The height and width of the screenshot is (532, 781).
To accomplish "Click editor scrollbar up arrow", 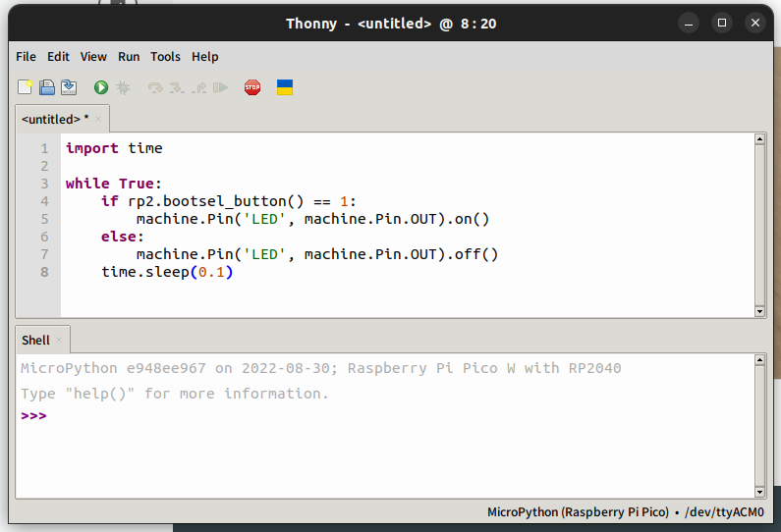I will point(759,138).
